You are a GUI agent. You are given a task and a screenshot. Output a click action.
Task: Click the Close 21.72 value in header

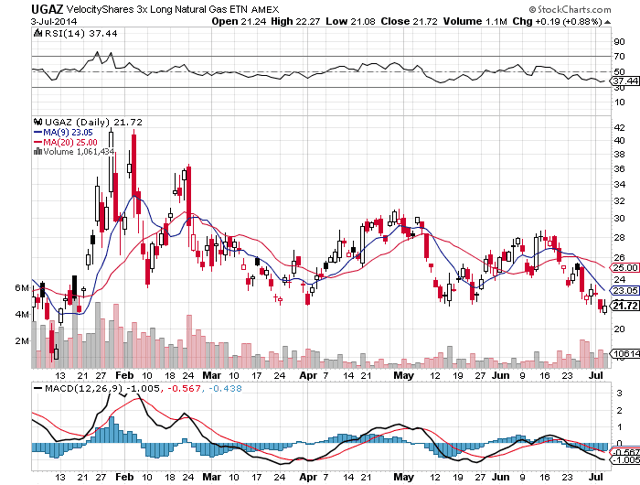(409, 22)
